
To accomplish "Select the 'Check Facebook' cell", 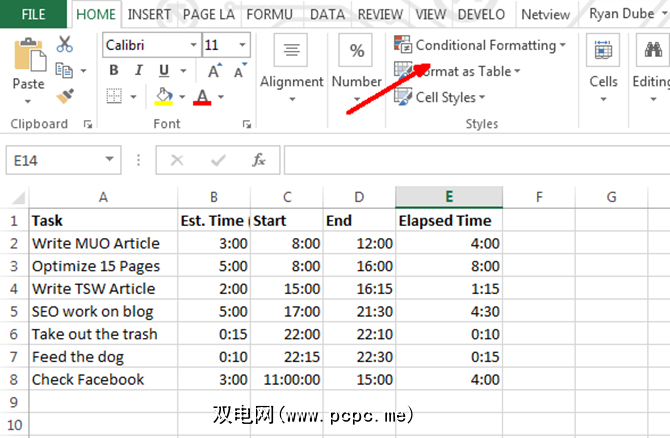I will click(103, 379).
